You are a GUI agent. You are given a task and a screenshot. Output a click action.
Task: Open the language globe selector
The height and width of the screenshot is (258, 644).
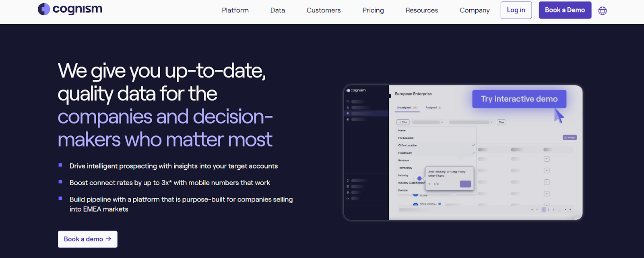(x=603, y=11)
